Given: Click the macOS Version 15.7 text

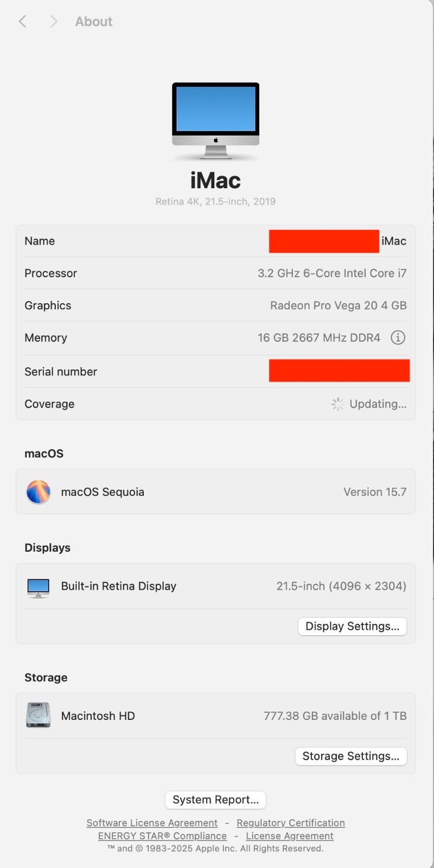Looking at the screenshot, I should tap(374, 492).
